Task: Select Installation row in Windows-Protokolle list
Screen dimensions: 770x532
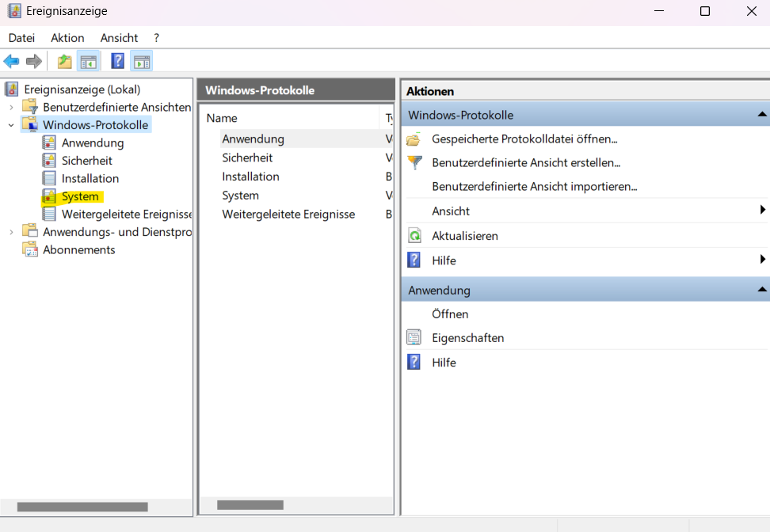Action: 307,177
